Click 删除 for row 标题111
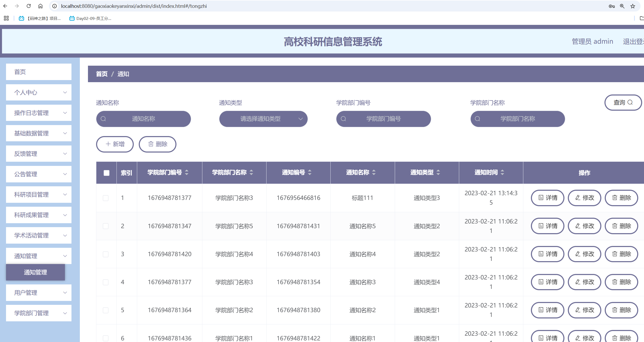This screenshot has height=342, width=644. pos(621,198)
